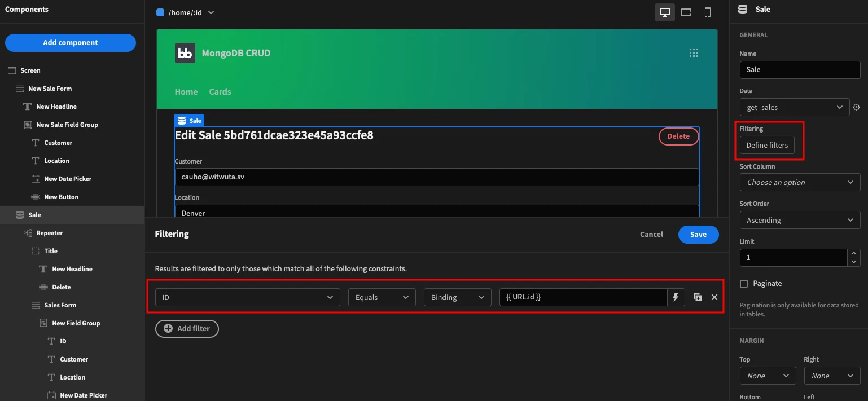868x401 pixels.
Task: Click the Sale data provider tree icon
Action: pos(20,215)
